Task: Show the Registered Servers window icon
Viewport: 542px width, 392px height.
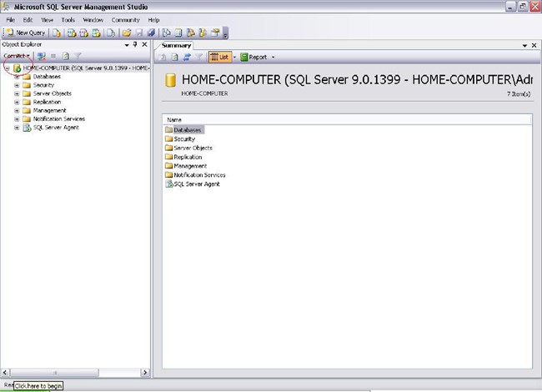Action: (167, 33)
